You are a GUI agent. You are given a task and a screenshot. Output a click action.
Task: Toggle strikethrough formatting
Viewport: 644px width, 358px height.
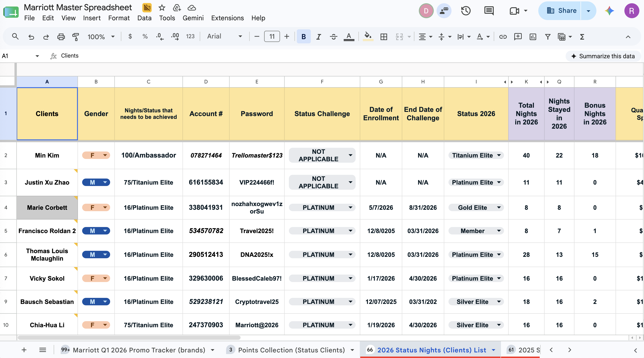pyautogui.click(x=333, y=37)
